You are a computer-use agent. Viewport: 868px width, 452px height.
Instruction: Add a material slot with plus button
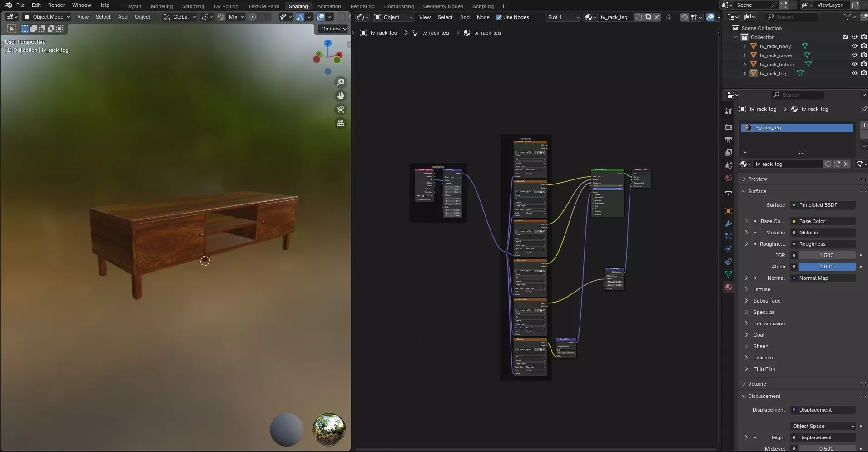[x=864, y=125]
